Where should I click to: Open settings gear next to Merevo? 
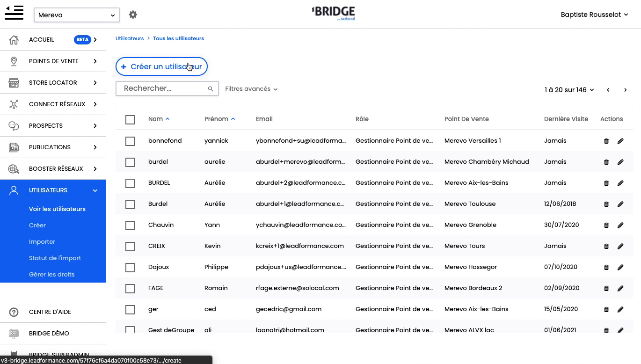pyautogui.click(x=133, y=15)
